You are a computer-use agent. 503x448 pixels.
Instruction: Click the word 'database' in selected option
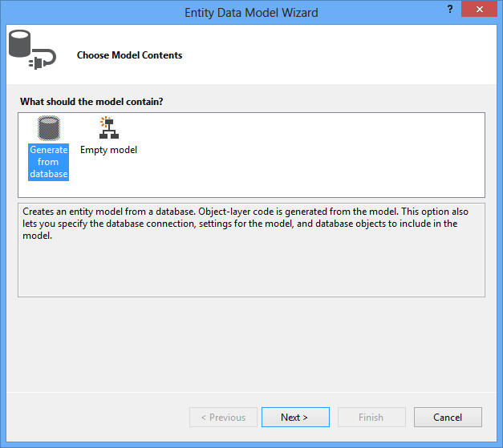49,174
